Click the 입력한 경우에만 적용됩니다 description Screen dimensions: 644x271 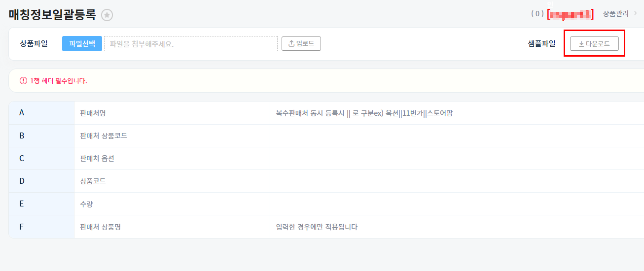tap(317, 227)
